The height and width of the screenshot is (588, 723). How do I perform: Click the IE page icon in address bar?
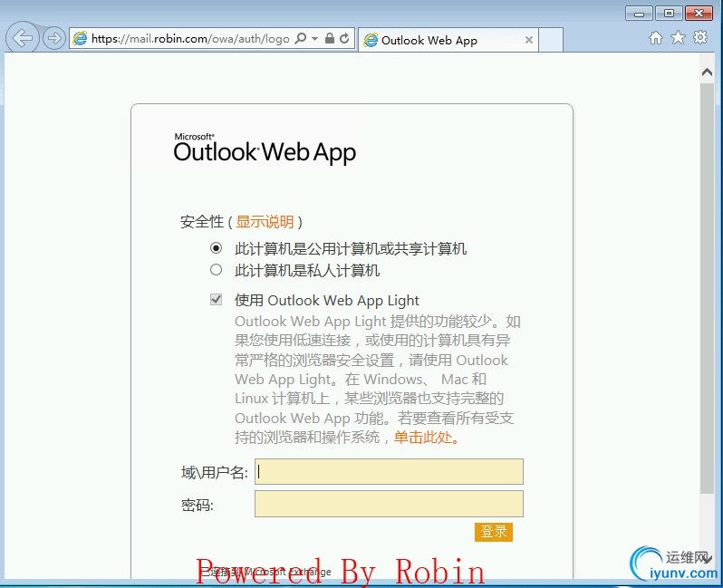[81, 38]
